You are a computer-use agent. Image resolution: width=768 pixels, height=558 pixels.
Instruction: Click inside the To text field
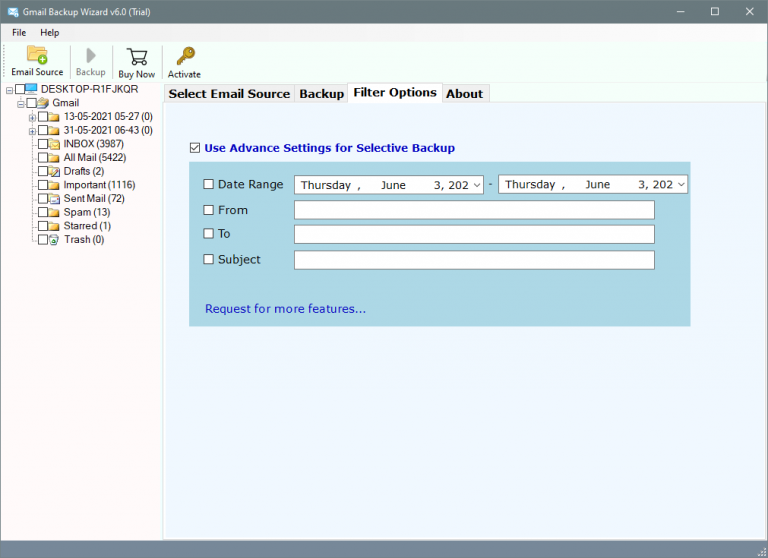point(474,234)
